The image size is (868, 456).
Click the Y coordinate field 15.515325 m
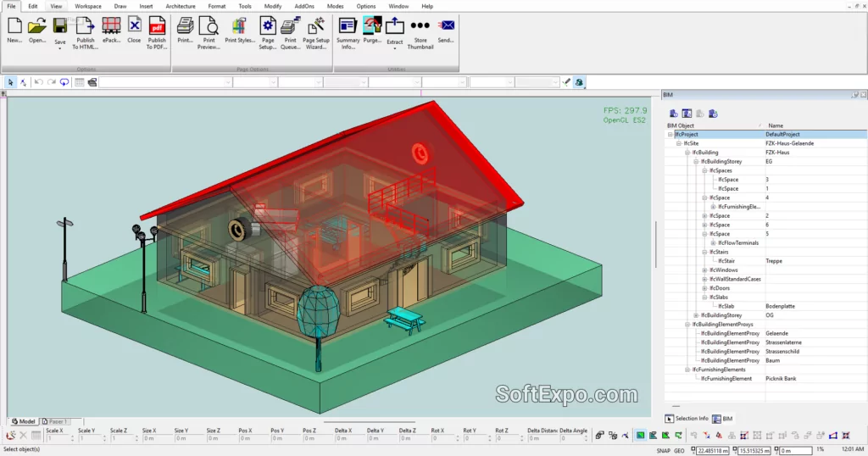(754, 451)
